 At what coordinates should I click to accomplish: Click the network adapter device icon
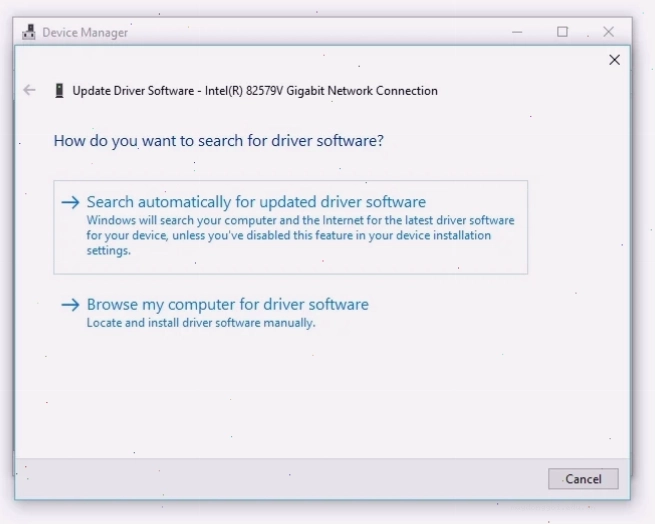[59, 91]
